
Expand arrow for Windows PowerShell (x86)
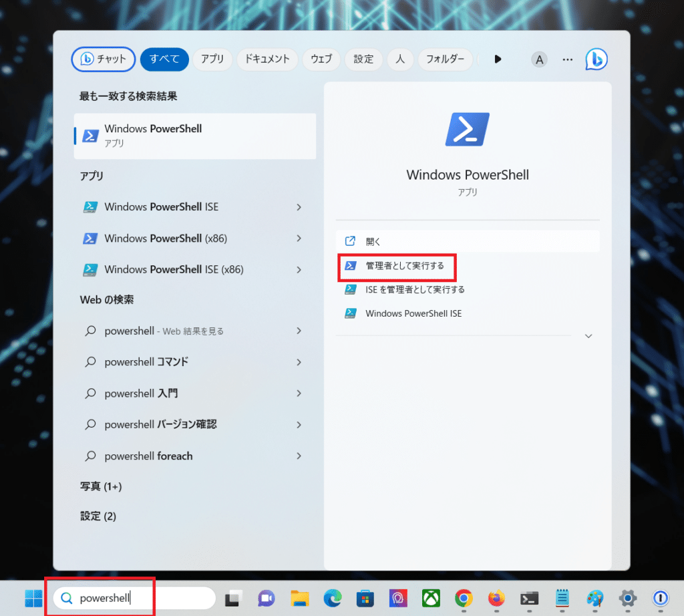coord(299,239)
